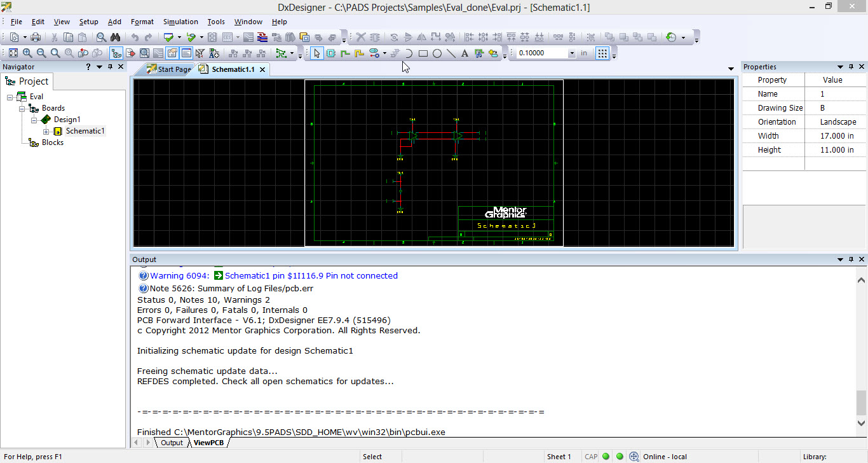
Task: Click the Schematic1 pin $1I116.9 warning link
Action: pyautogui.click(x=311, y=276)
